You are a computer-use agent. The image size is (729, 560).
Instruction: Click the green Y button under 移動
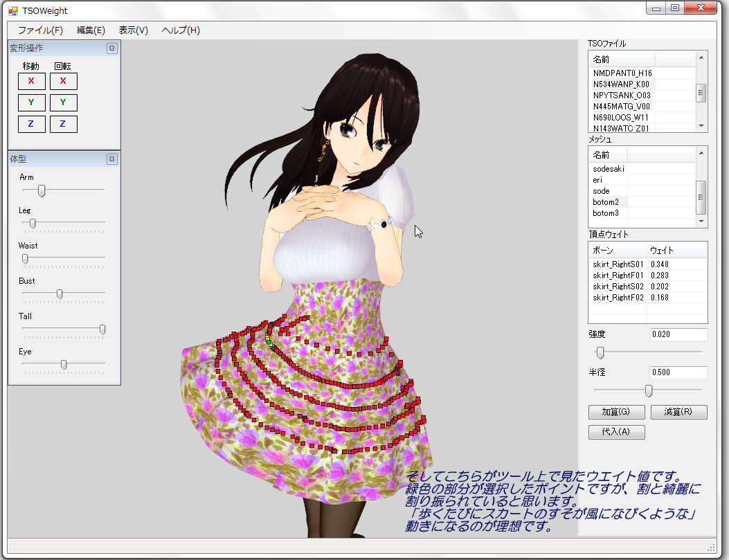click(31, 102)
